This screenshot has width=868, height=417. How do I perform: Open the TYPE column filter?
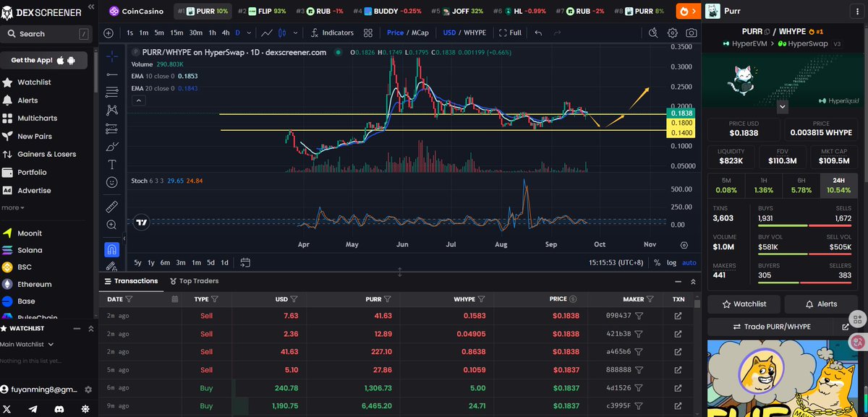point(215,298)
